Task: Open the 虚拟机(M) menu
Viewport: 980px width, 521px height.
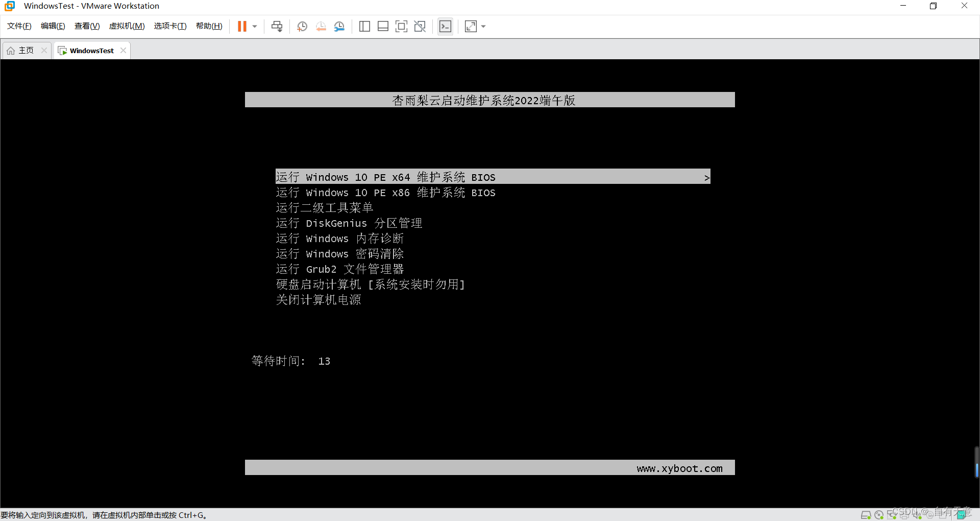Action: 127,26
